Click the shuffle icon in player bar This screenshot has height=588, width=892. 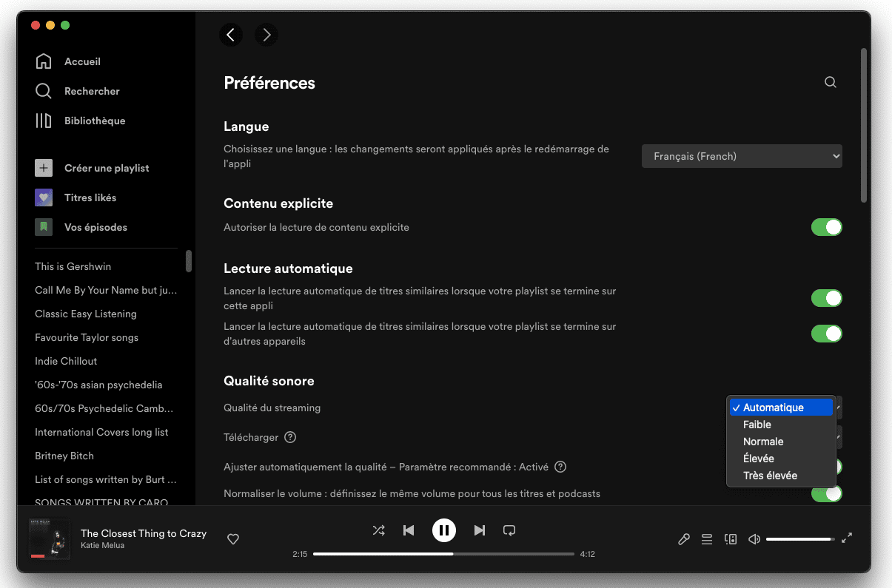click(x=378, y=530)
